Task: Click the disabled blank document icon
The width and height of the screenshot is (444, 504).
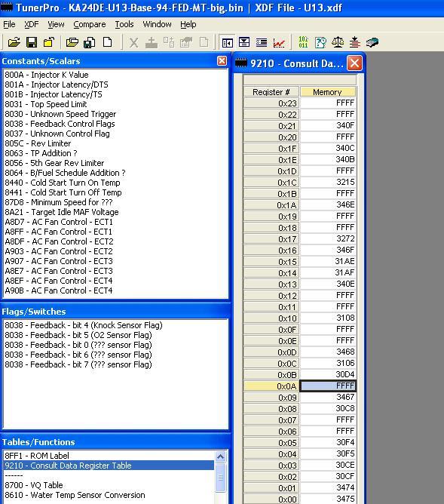Action: tap(204, 42)
